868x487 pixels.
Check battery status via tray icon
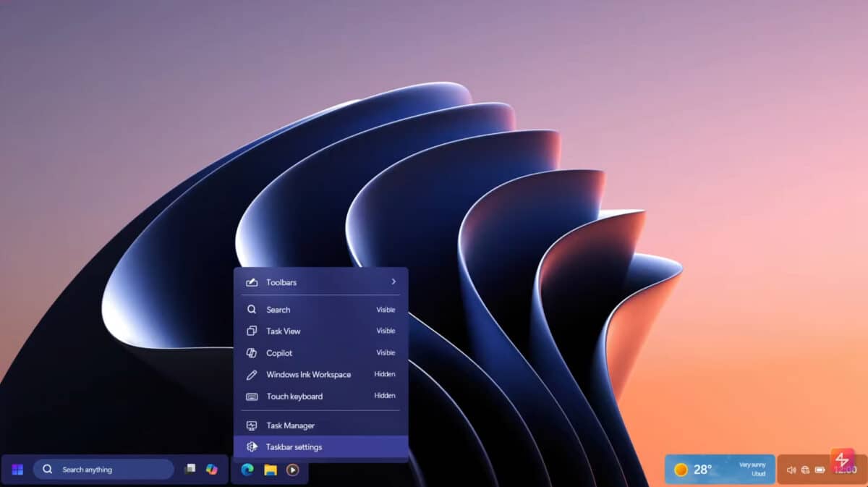(x=820, y=470)
